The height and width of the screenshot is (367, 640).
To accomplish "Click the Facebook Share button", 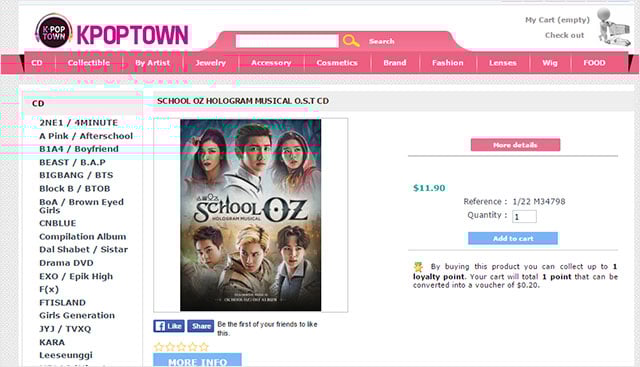I will pyautogui.click(x=200, y=326).
